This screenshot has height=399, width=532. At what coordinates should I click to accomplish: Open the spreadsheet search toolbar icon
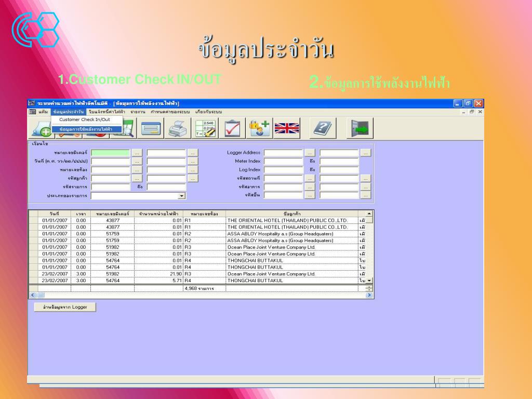click(125, 129)
